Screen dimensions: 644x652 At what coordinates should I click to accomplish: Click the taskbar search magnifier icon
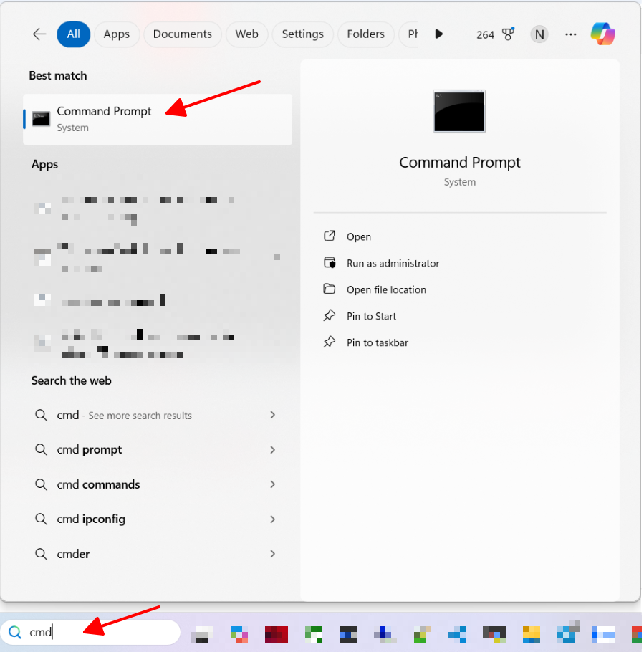(15, 633)
